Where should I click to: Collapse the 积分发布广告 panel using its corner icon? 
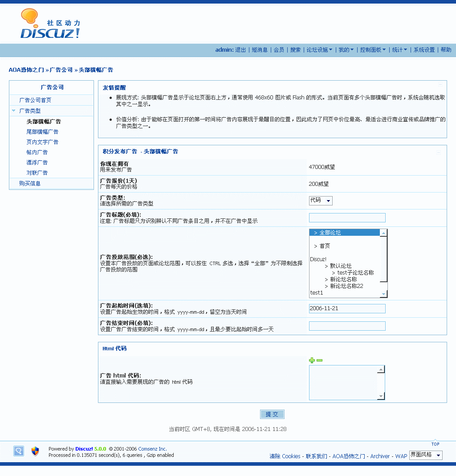click(x=439, y=152)
